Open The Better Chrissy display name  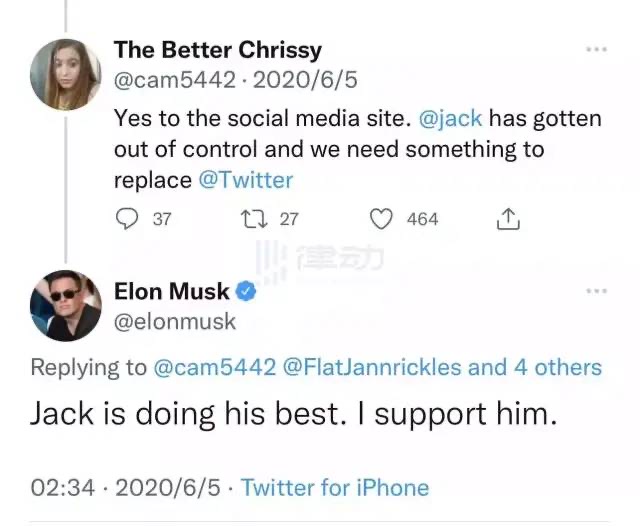pyautogui.click(x=218, y=50)
